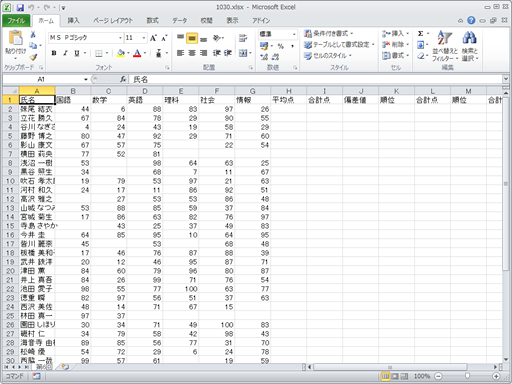The height and width of the screenshot is (384, 512).
Task: Decrease font size with small A icon
Action: pyautogui.click(x=164, y=38)
